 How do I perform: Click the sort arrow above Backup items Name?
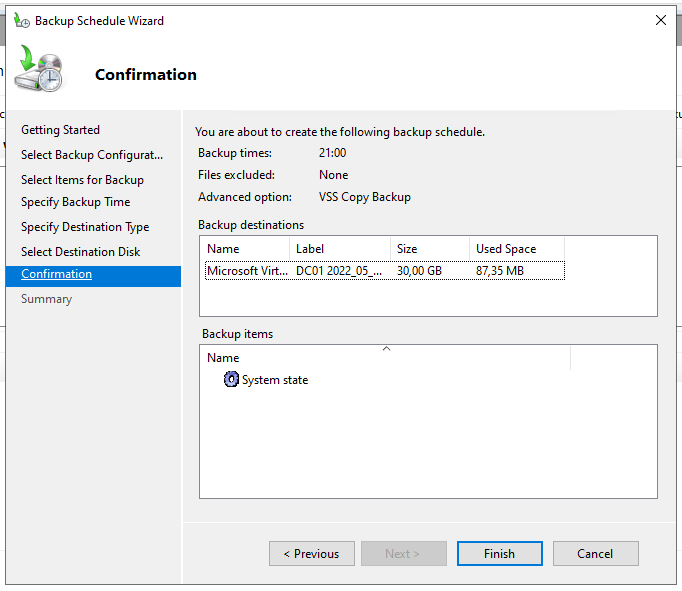(386, 349)
